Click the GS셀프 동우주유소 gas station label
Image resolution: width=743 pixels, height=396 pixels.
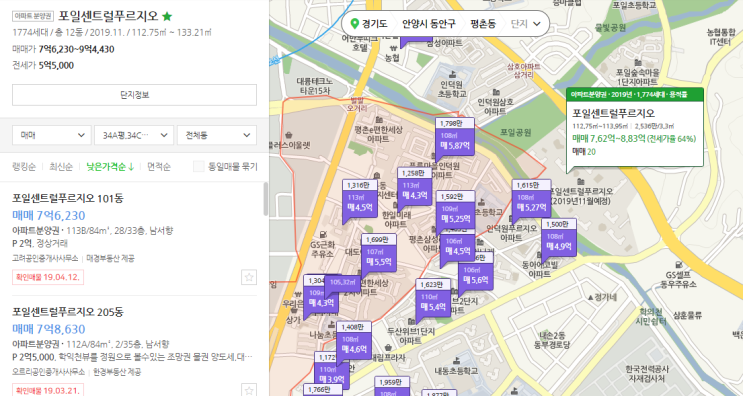pos(680,279)
